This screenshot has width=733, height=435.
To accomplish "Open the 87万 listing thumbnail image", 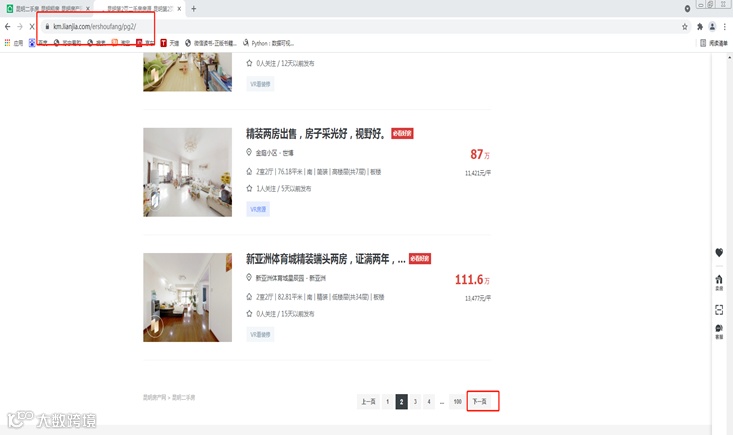I will (187, 172).
